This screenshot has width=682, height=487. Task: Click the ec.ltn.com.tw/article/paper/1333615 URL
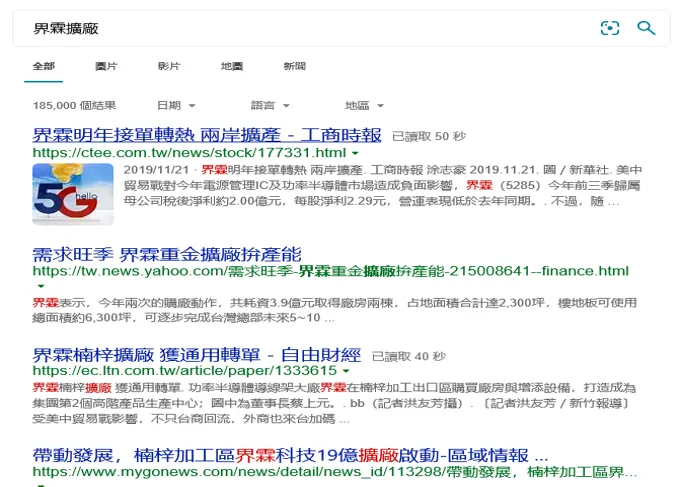[x=185, y=371]
